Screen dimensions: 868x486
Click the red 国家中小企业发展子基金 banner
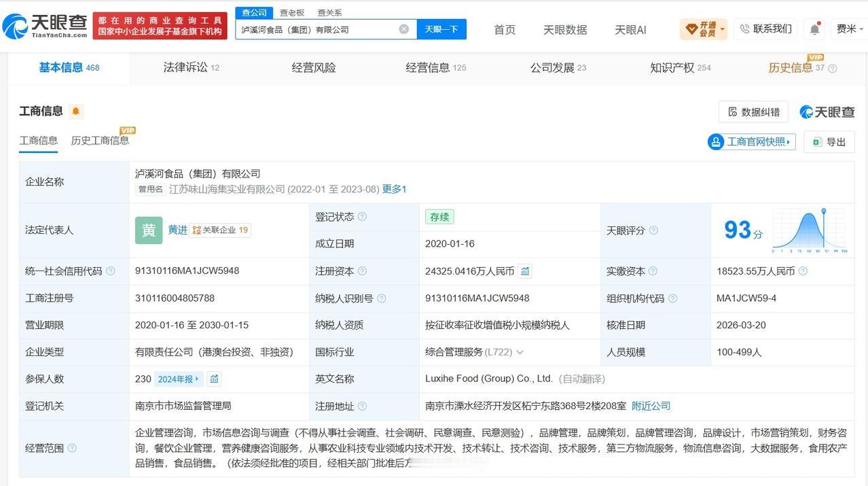tap(160, 26)
